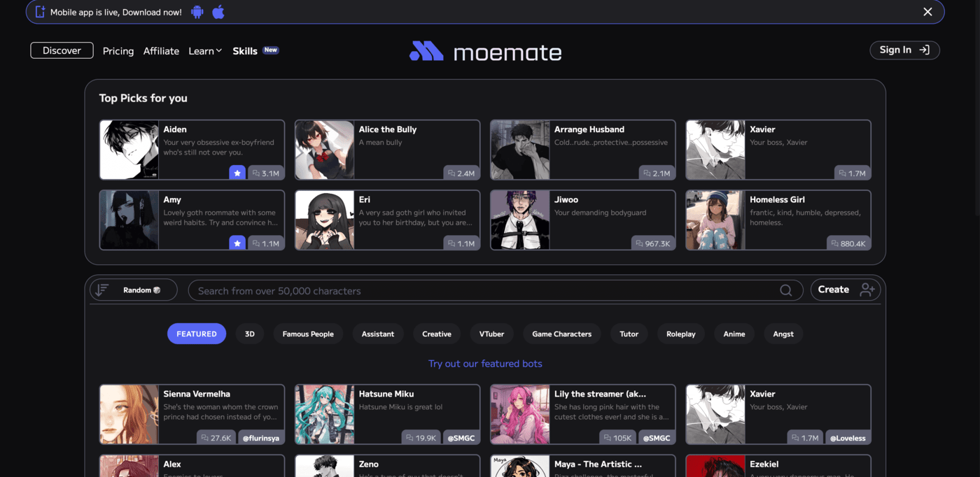This screenshot has height=477, width=980.
Task: Open @SMGC link on Hatsune Miku card
Action: (x=461, y=438)
